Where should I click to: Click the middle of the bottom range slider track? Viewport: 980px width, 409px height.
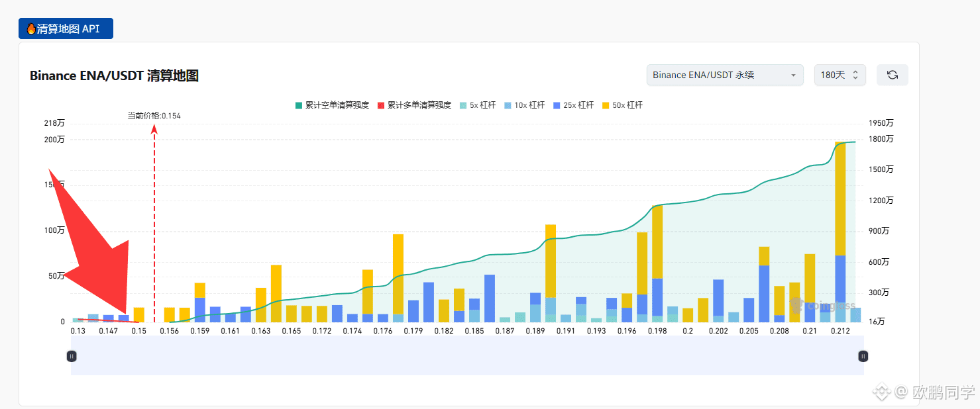(466, 356)
